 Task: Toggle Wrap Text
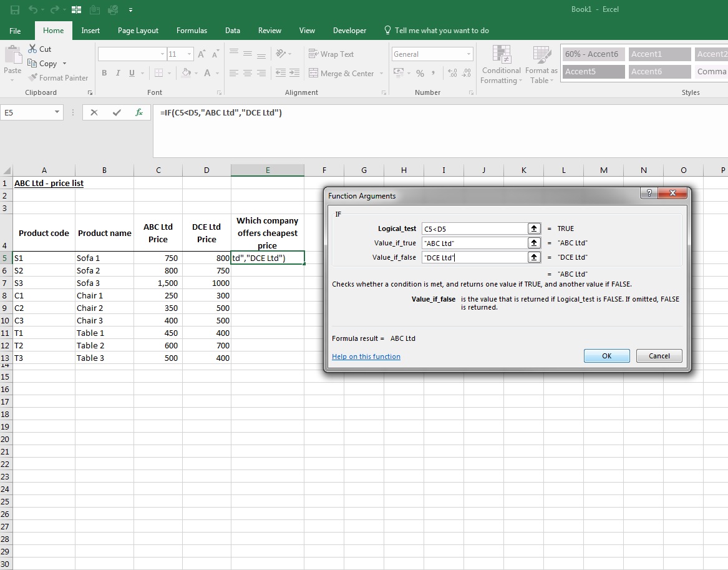(x=331, y=54)
